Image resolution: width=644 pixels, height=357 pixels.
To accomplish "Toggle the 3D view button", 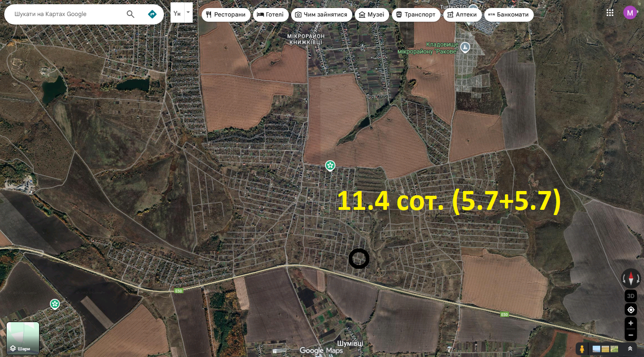I will pyautogui.click(x=631, y=296).
